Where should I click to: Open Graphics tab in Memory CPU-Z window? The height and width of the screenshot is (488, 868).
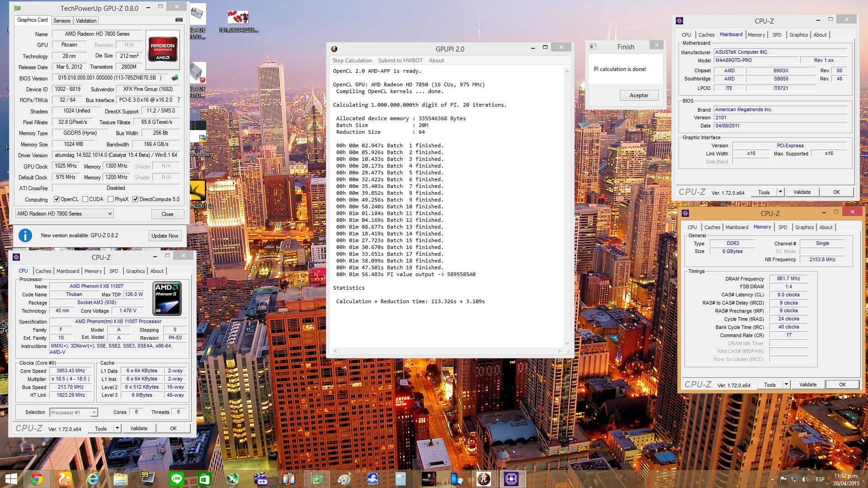click(x=804, y=227)
